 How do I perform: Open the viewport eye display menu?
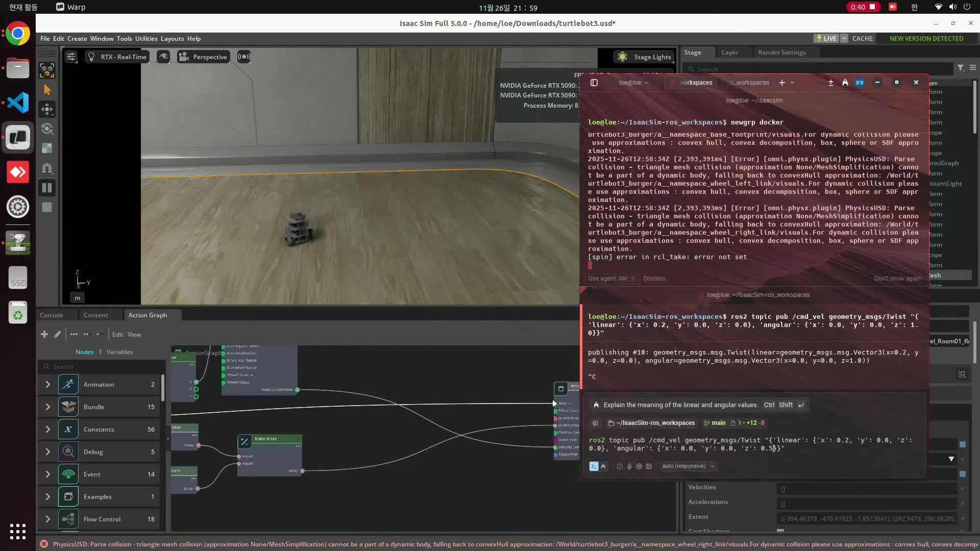tap(163, 57)
